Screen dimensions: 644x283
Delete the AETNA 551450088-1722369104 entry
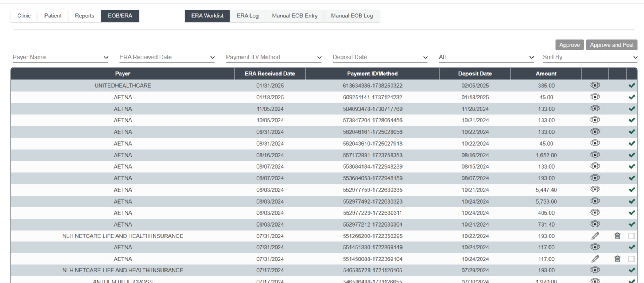tap(617, 259)
